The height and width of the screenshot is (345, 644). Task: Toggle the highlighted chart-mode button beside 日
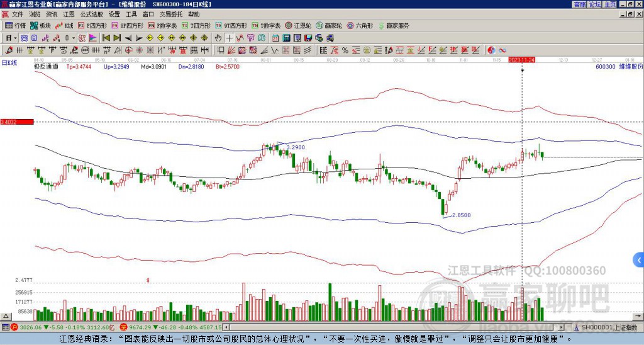[x=24, y=38]
